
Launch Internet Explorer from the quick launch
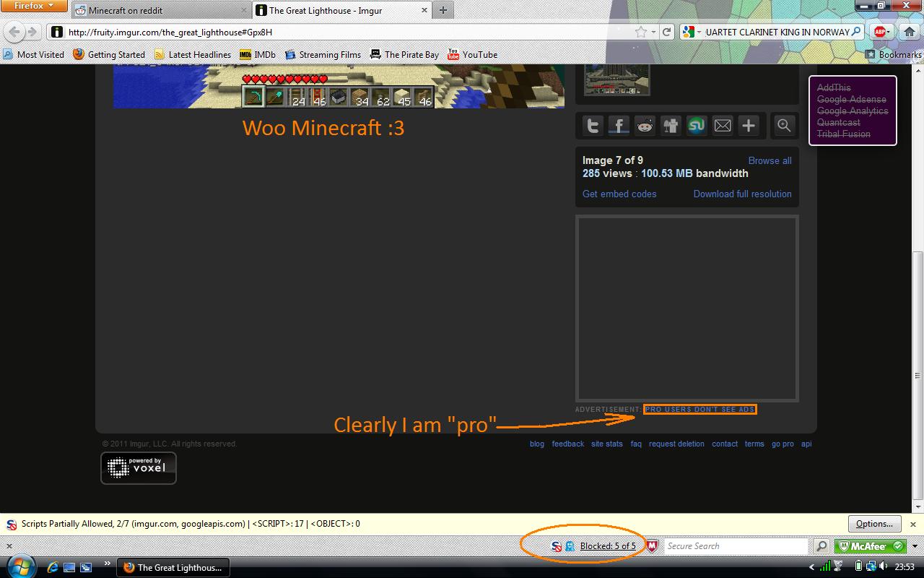coord(53,567)
